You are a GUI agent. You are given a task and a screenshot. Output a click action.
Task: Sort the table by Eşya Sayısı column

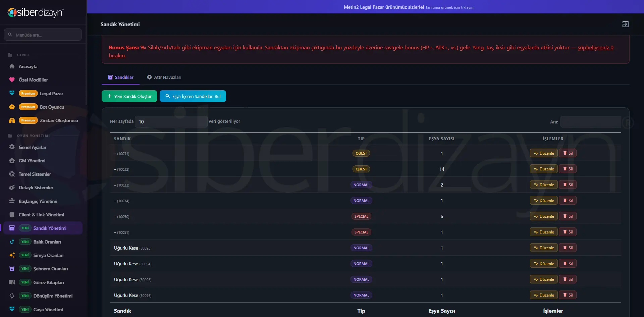click(441, 139)
